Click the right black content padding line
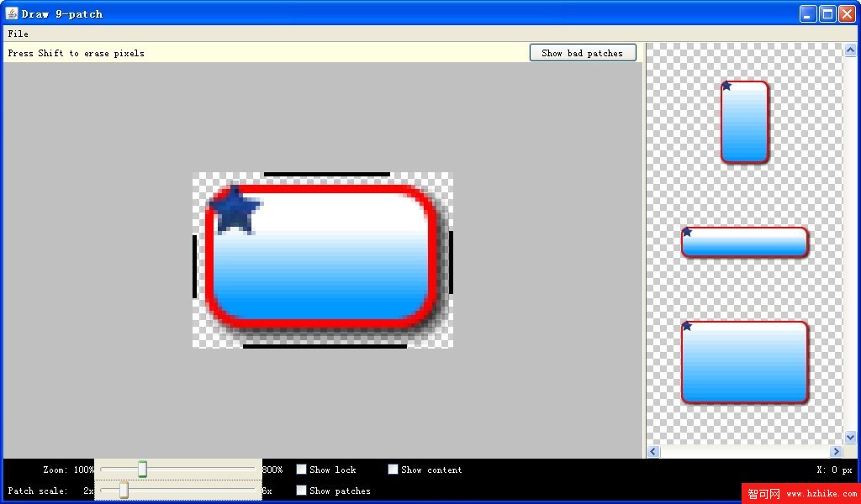The image size is (861, 504). pyautogui.click(x=451, y=263)
